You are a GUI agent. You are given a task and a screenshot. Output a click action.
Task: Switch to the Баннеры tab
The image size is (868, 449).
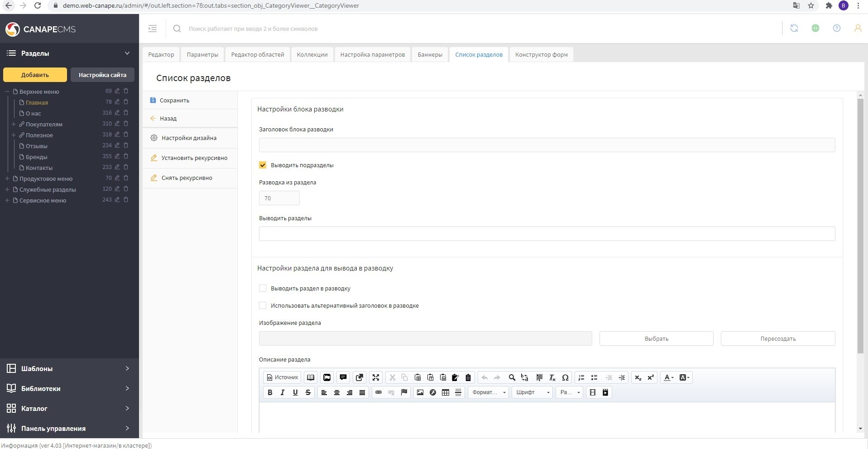coord(430,54)
